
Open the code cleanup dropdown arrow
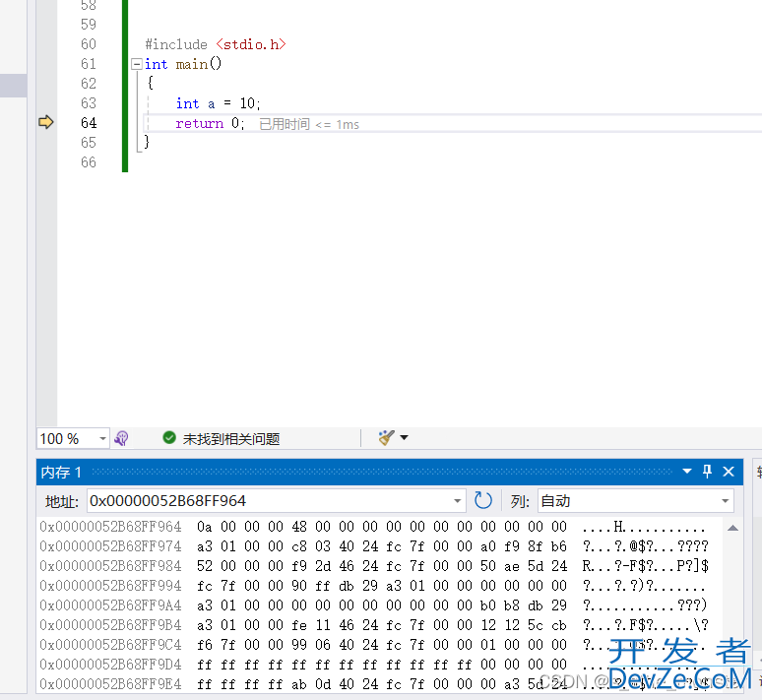404,437
